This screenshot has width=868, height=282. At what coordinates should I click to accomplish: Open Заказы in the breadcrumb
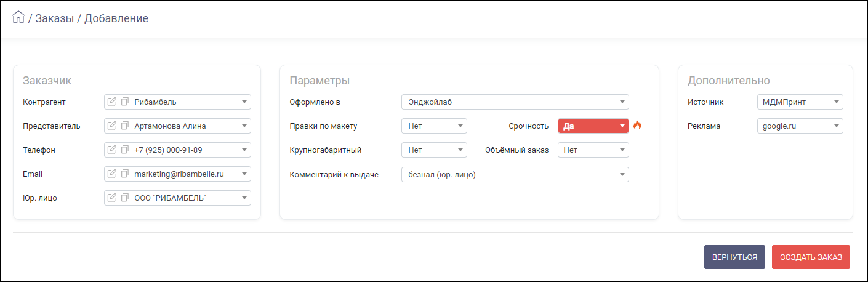tap(55, 18)
